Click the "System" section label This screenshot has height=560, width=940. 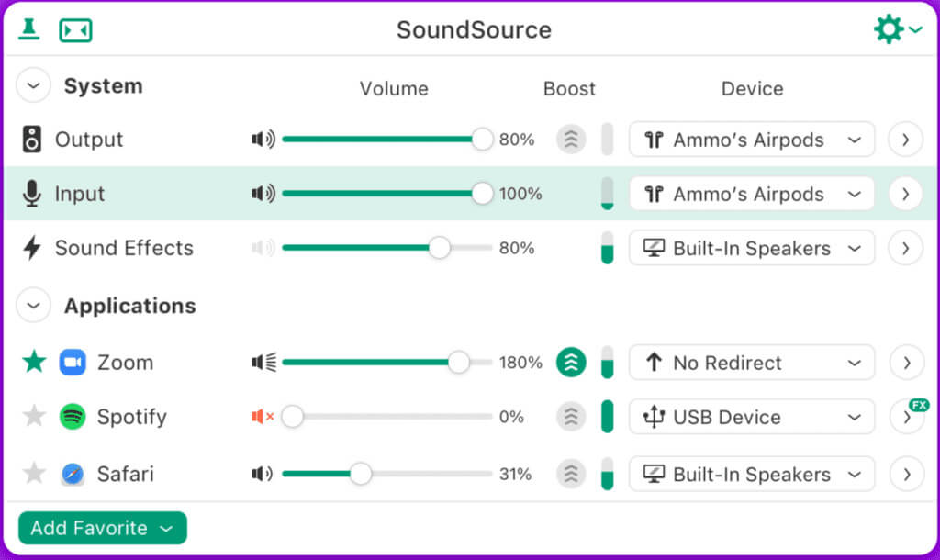[x=103, y=85]
